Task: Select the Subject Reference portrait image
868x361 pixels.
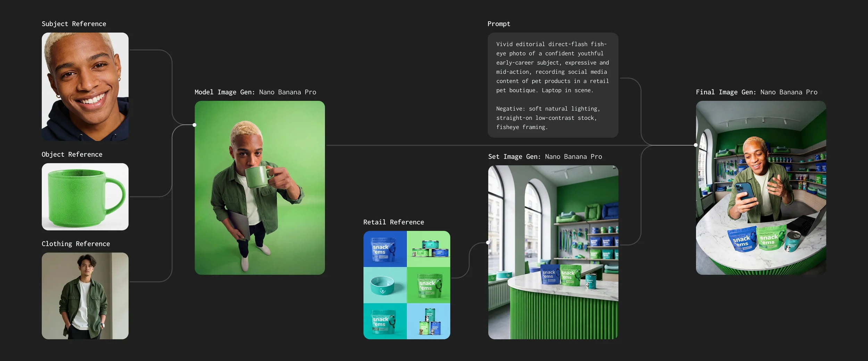Action: [85, 87]
